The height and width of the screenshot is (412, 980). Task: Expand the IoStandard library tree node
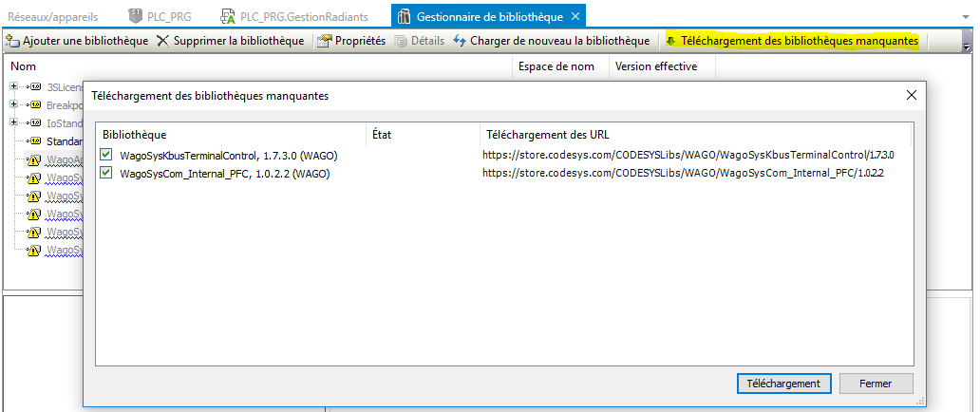pyautogui.click(x=15, y=122)
